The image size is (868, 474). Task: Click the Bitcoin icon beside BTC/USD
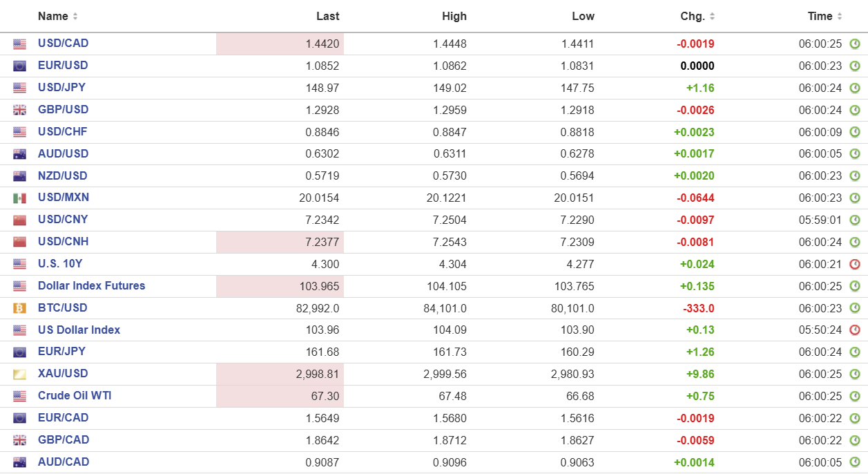click(19, 308)
